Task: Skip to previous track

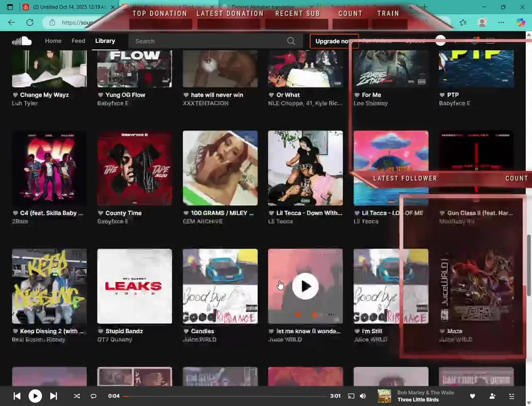Action: (17, 396)
